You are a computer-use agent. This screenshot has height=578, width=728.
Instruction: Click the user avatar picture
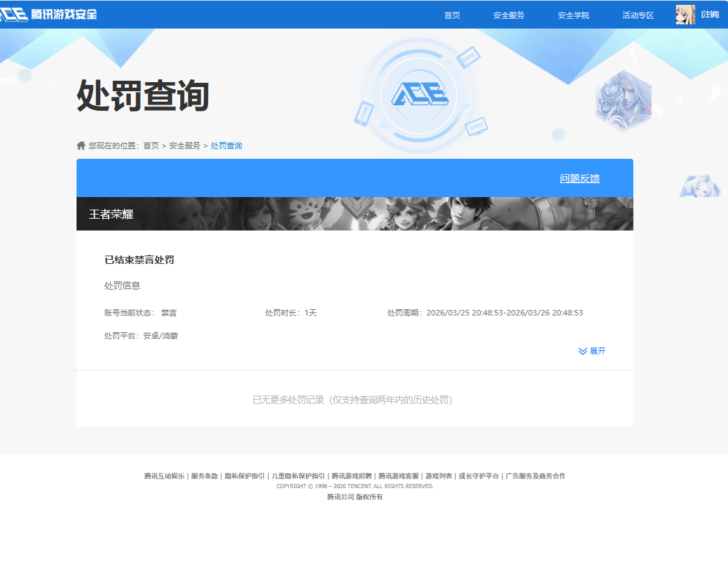tap(686, 15)
